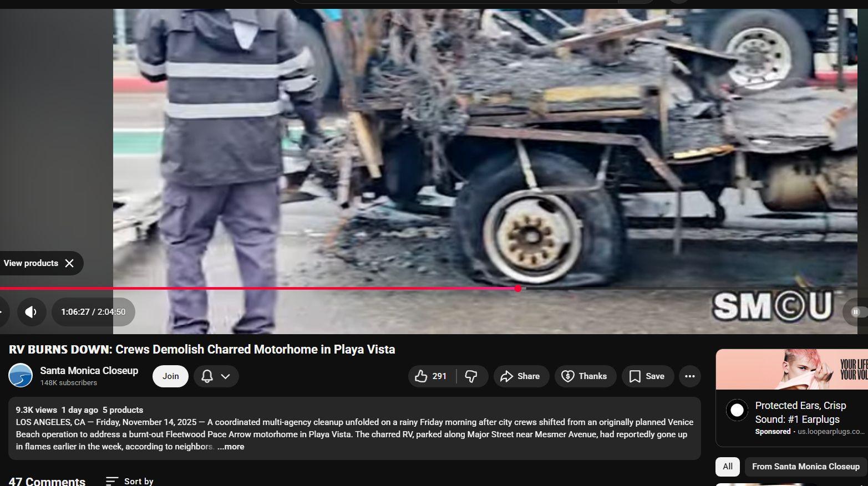
Task: Select From Santa Monica Closeup chip
Action: tap(805, 467)
